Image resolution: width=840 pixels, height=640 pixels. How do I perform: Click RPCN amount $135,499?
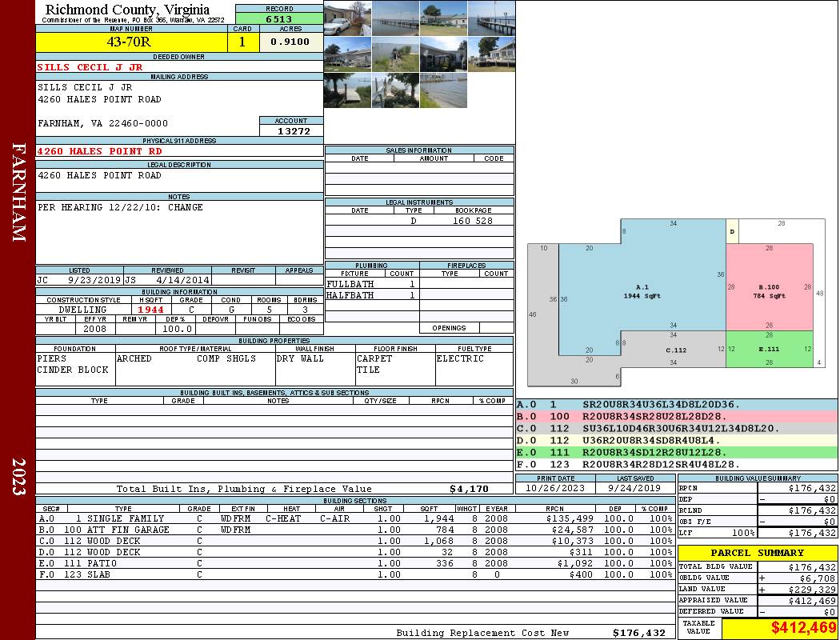click(x=570, y=518)
